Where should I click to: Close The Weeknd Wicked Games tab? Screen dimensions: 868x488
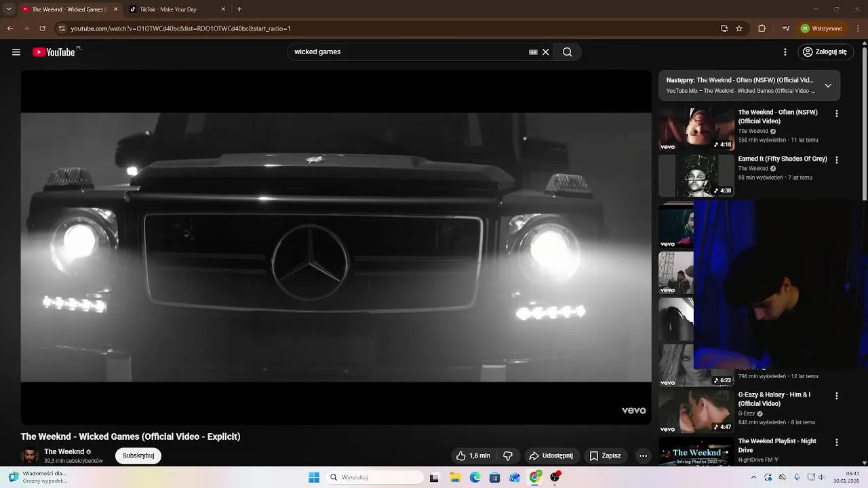point(115,9)
